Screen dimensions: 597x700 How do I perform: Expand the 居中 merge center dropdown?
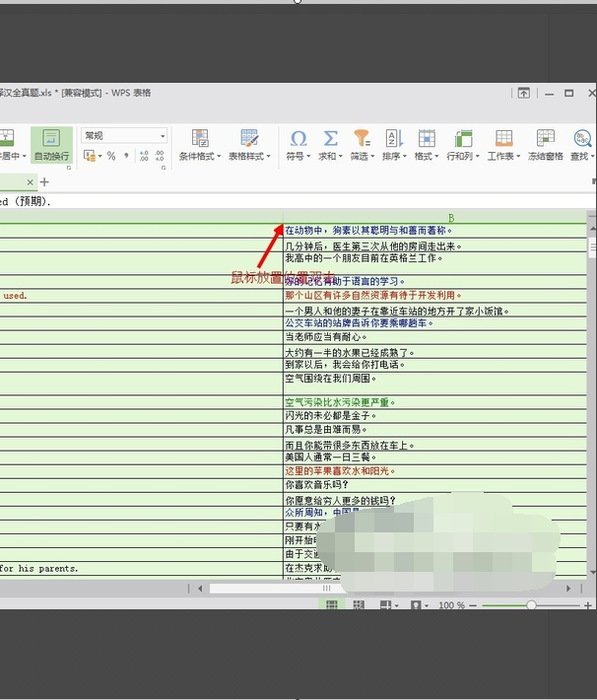point(24,156)
